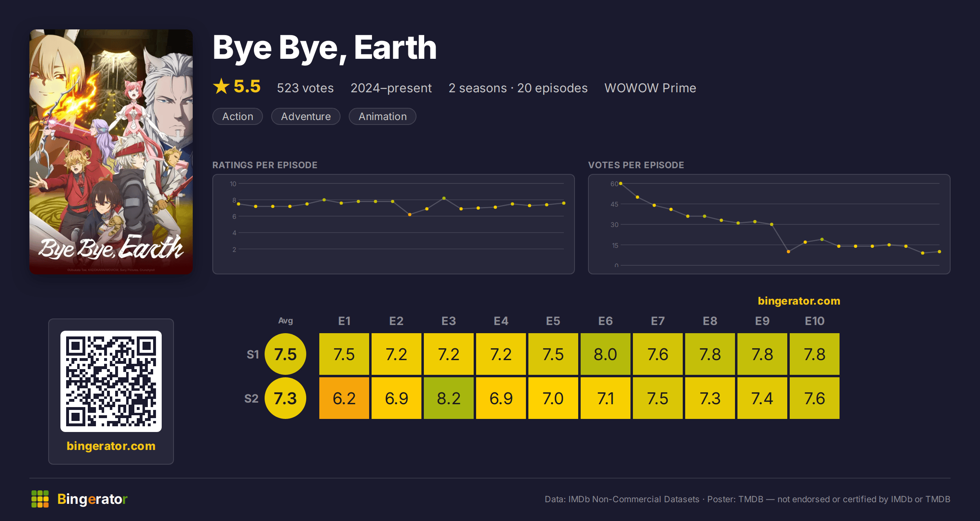Viewport: 980px width, 521px height.
Task: Click the E10 column header
Action: click(x=815, y=321)
